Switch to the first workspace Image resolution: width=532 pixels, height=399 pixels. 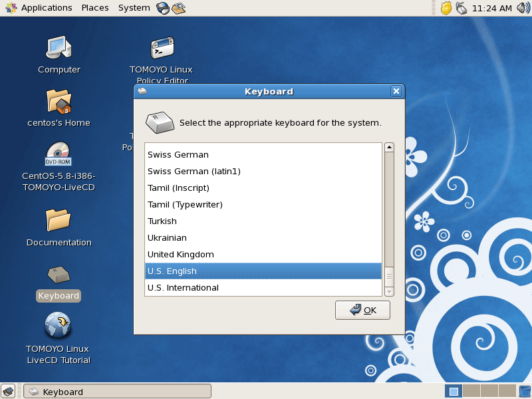click(454, 392)
